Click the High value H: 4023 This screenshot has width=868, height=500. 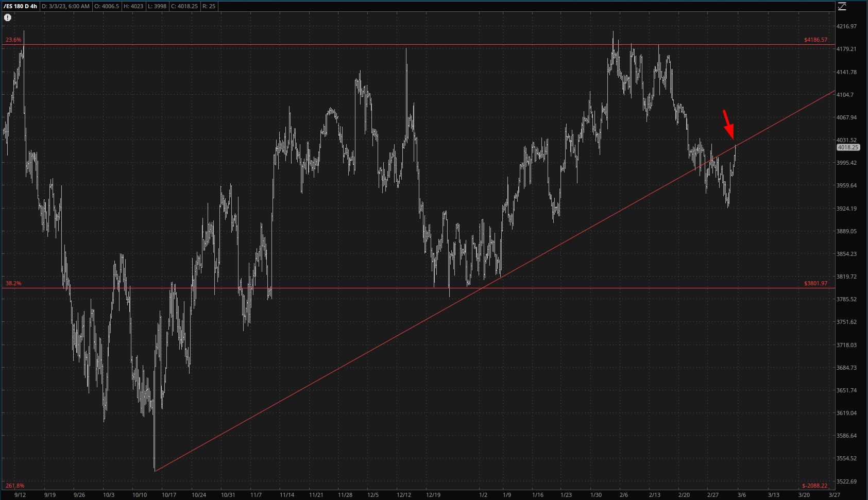[x=133, y=6]
